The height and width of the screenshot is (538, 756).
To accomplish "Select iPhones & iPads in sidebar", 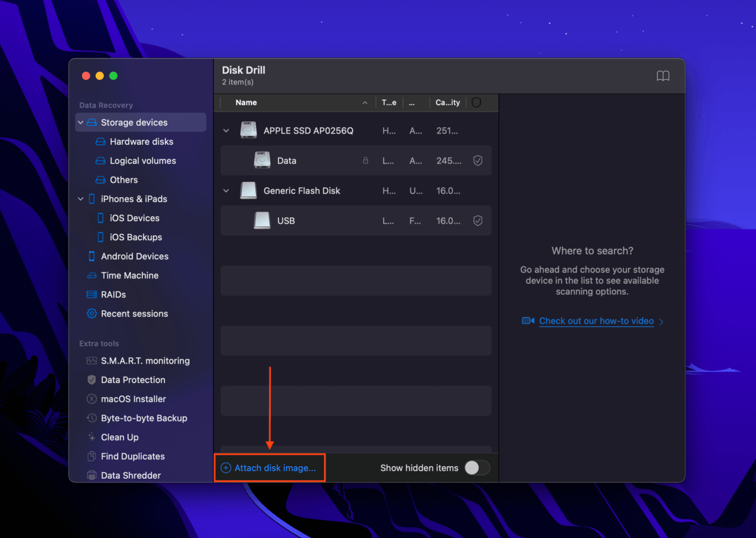I will pos(134,199).
